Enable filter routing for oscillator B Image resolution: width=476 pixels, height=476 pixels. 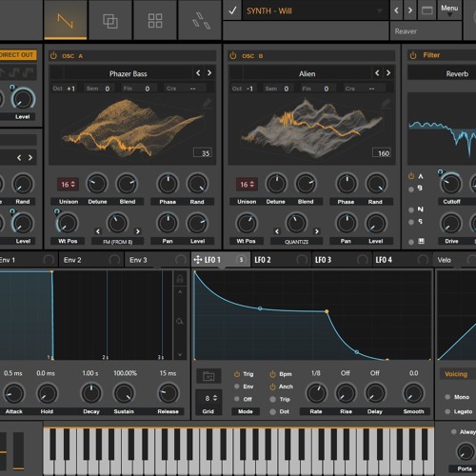pyautogui.click(x=411, y=189)
